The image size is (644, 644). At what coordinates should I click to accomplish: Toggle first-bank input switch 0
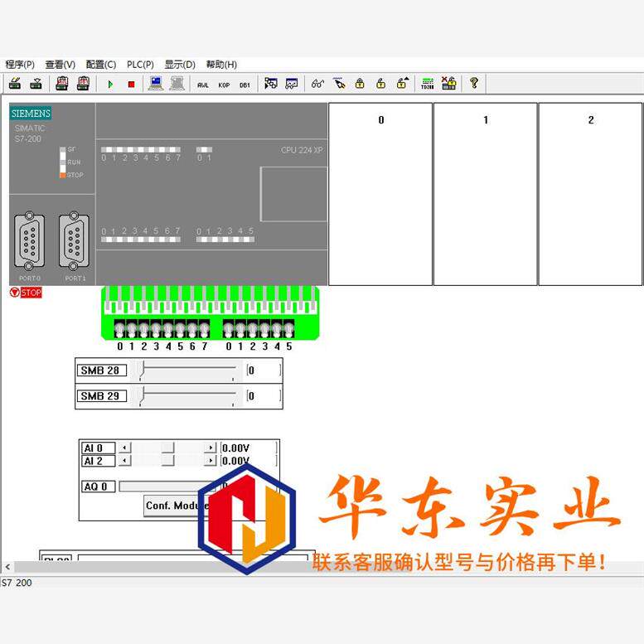click(120, 329)
